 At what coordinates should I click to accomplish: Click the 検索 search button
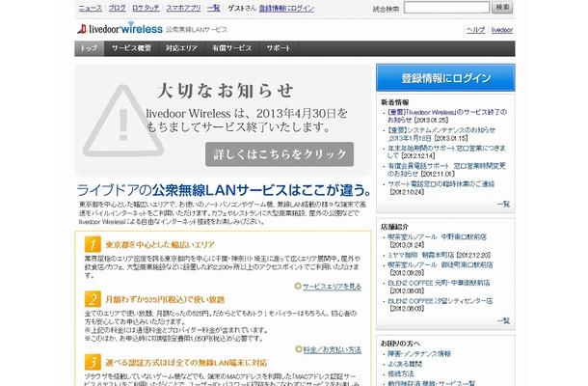tap(502, 8)
